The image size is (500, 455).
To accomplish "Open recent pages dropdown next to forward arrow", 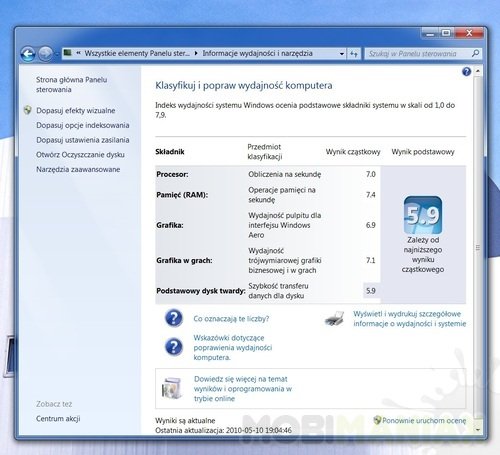I will [x=57, y=54].
